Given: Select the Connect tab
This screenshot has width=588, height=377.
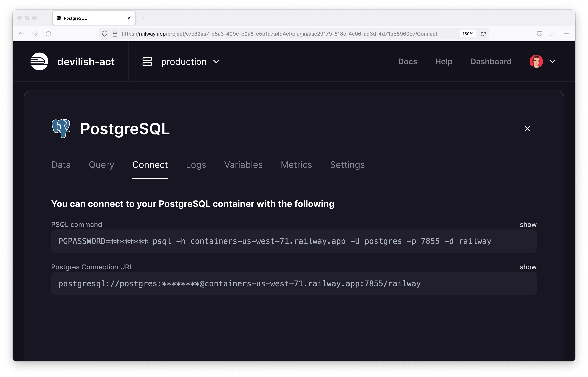Looking at the screenshot, I should tap(150, 165).
